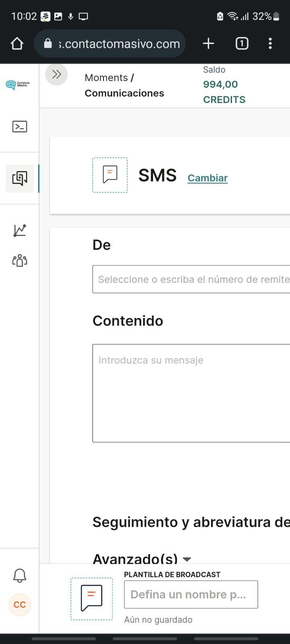Expand the Avanzado(s) section
290x644 pixels.
(x=142, y=559)
